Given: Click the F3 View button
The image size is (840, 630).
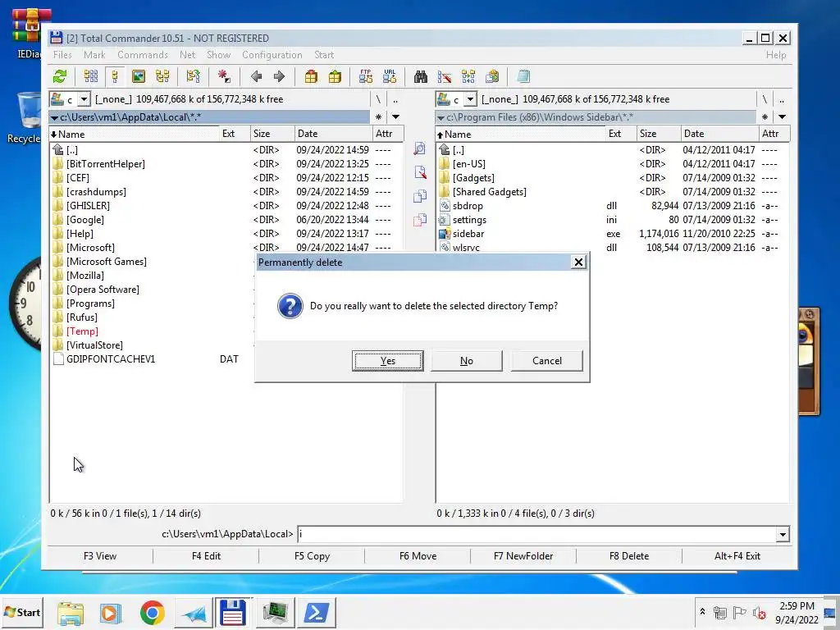Looking at the screenshot, I should (99, 556).
